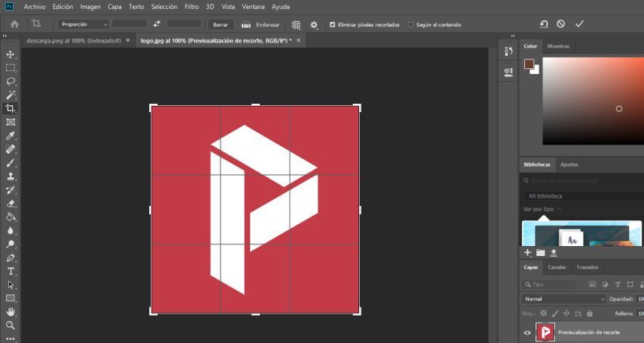644x343 pixels.
Task: Toggle type layer filter in Capas
Action: pyautogui.click(x=617, y=285)
